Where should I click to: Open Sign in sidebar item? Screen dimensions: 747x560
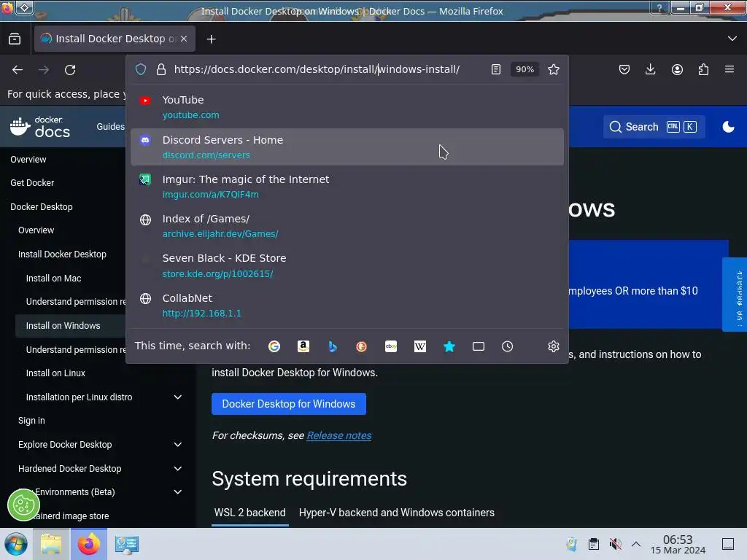coord(31,421)
